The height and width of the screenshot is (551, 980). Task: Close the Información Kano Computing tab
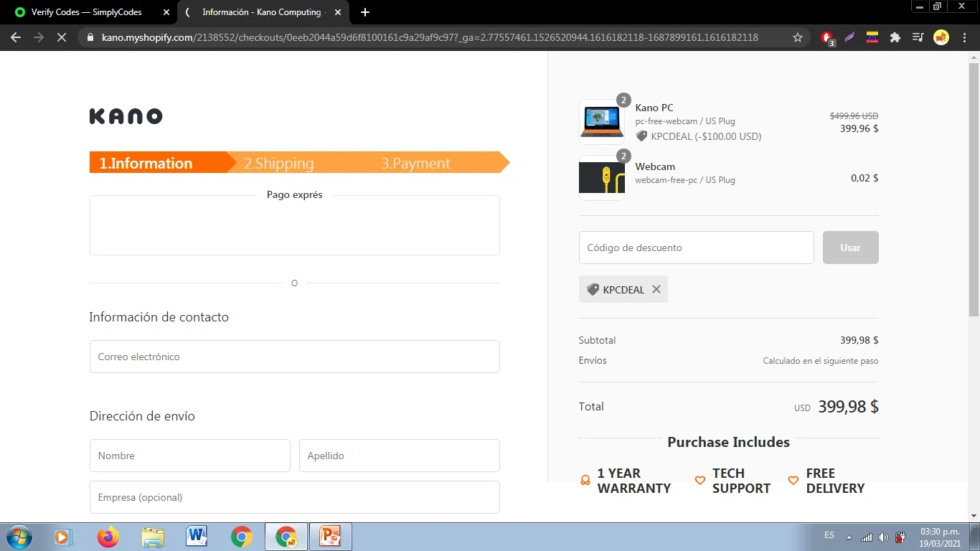338,12
